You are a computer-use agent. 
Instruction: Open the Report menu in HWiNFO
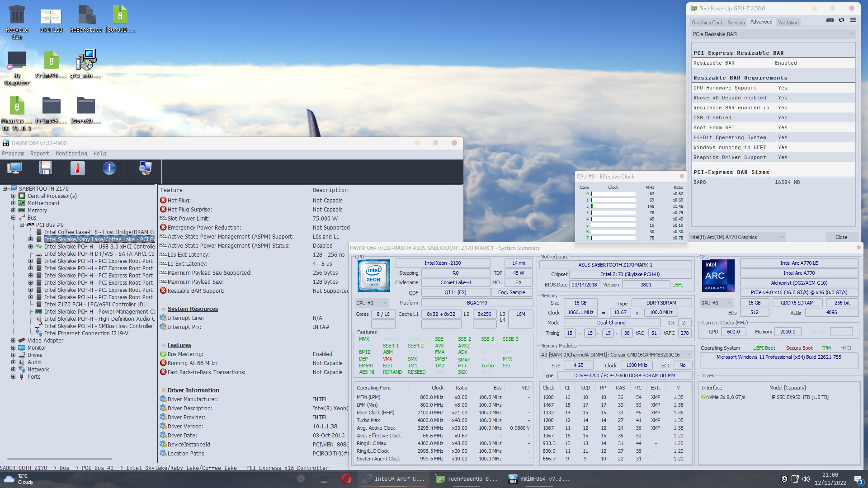coord(40,154)
